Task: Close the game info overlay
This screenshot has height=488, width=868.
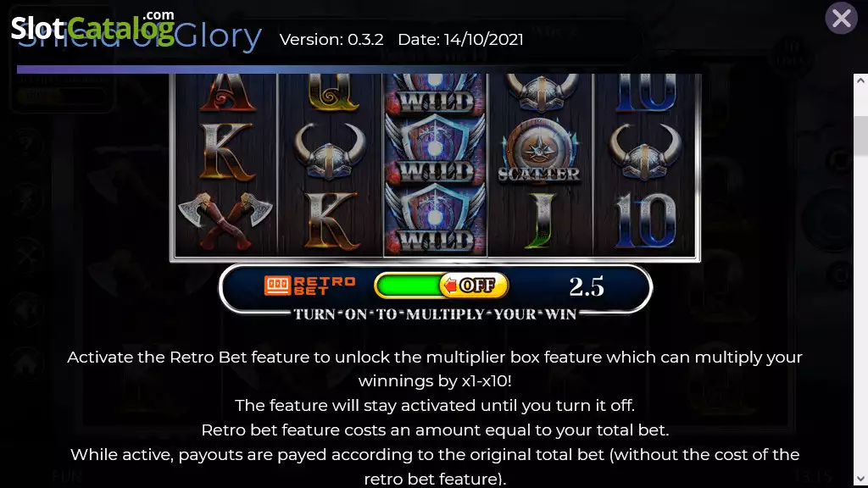Action: click(x=841, y=19)
